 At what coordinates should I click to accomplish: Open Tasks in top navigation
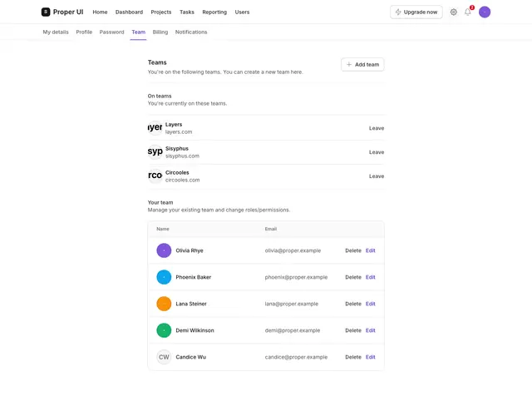coord(187,12)
